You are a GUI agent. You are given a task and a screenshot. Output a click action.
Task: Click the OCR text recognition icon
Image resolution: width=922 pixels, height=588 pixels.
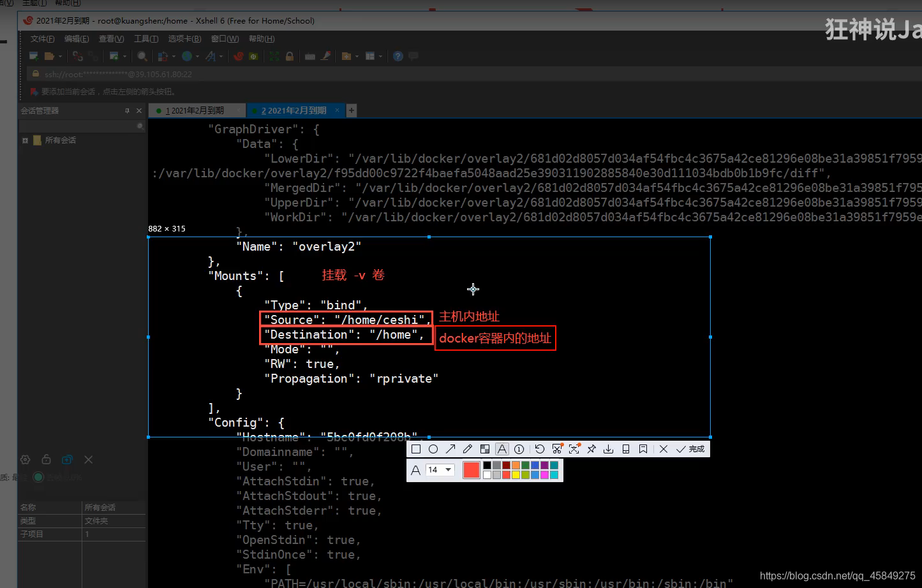pyautogui.click(x=574, y=449)
